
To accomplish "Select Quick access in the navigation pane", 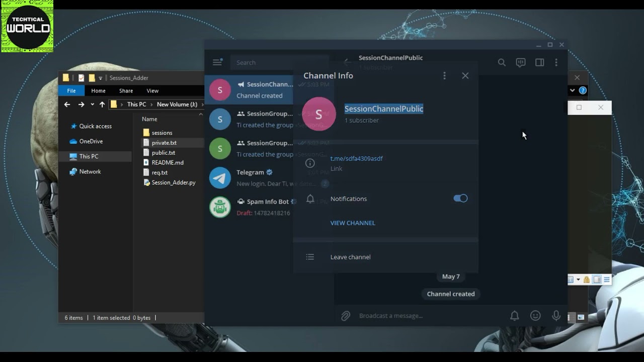I will point(95,126).
